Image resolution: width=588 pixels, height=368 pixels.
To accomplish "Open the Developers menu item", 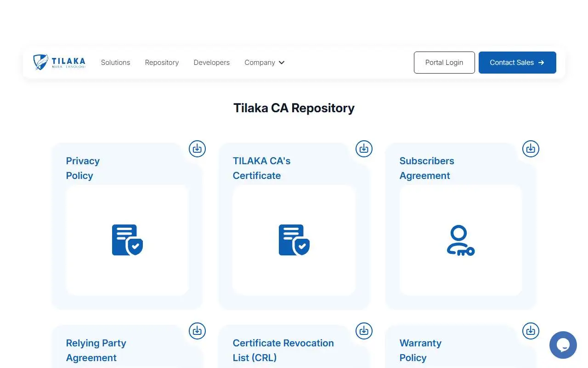I will 212,63.
